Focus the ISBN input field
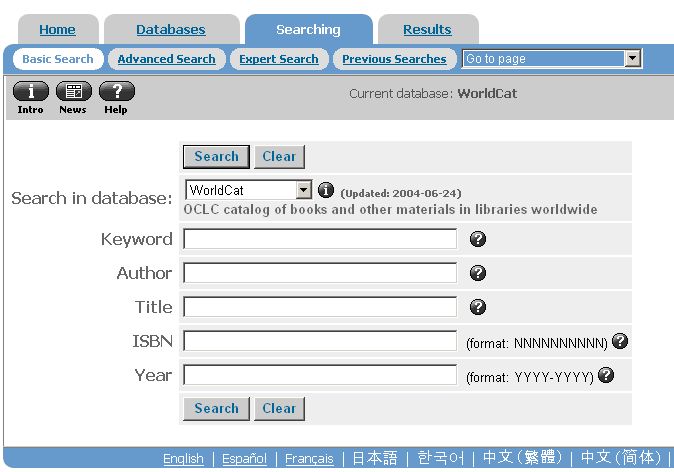 pyautogui.click(x=320, y=341)
